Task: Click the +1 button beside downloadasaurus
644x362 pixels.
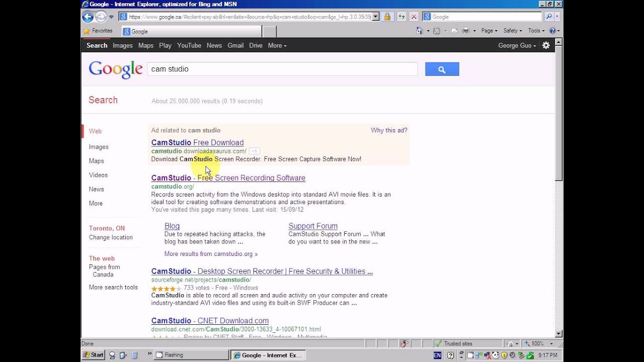Action: click(x=255, y=151)
